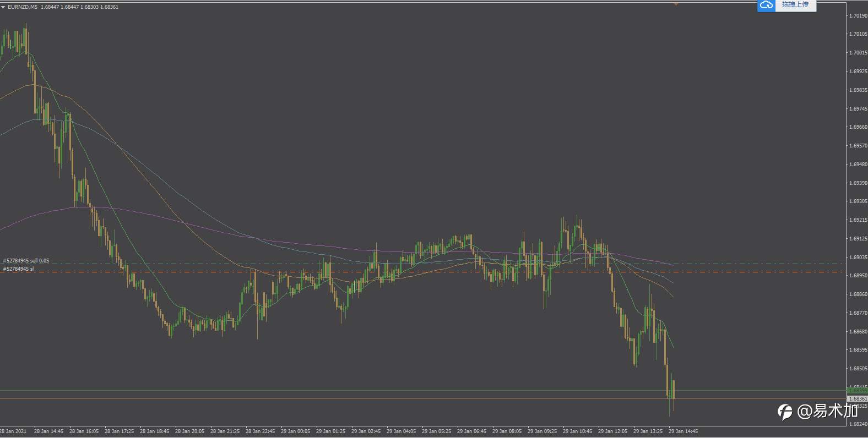
Task: Click time axis label 29 Jan 02:45
Action: pos(366,431)
